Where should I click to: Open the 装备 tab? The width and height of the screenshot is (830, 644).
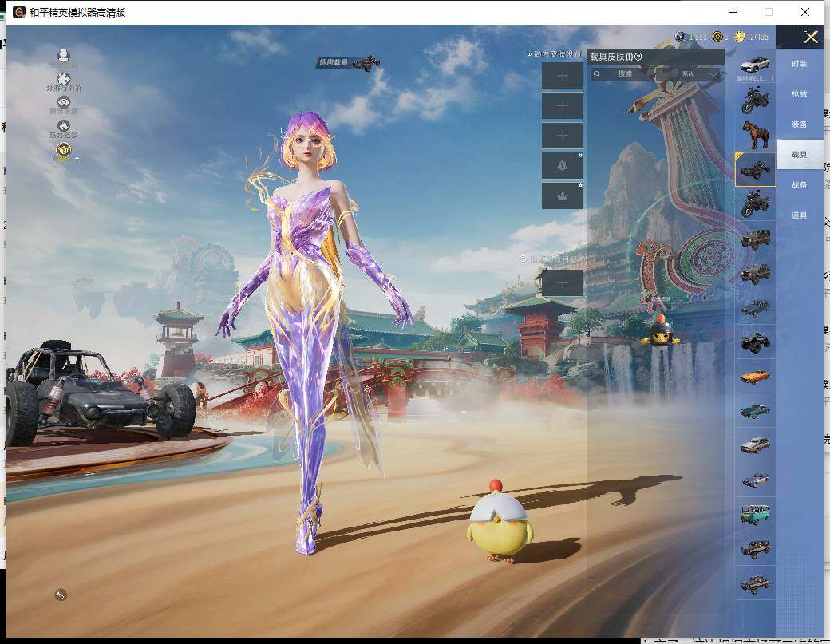coord(799,124)
